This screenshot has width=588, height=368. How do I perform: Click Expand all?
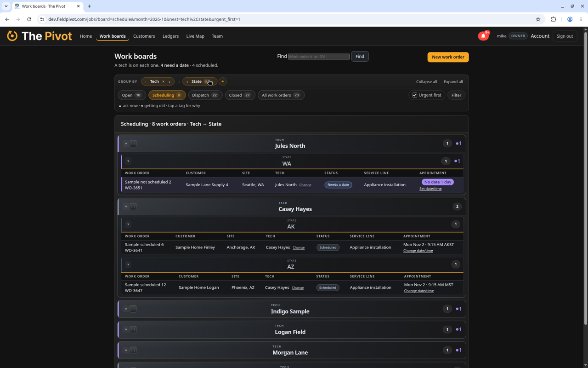click(x=453, y=81)
